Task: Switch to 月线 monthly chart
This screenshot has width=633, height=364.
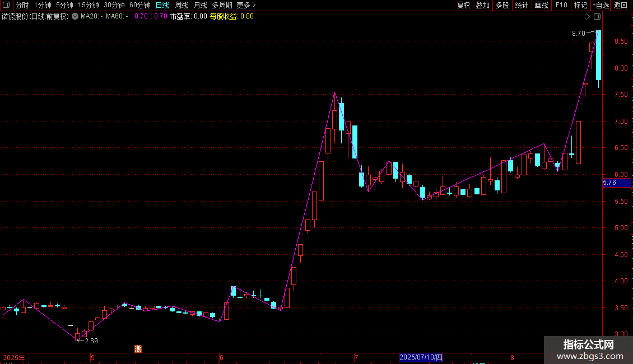Action: pos(200,5)
